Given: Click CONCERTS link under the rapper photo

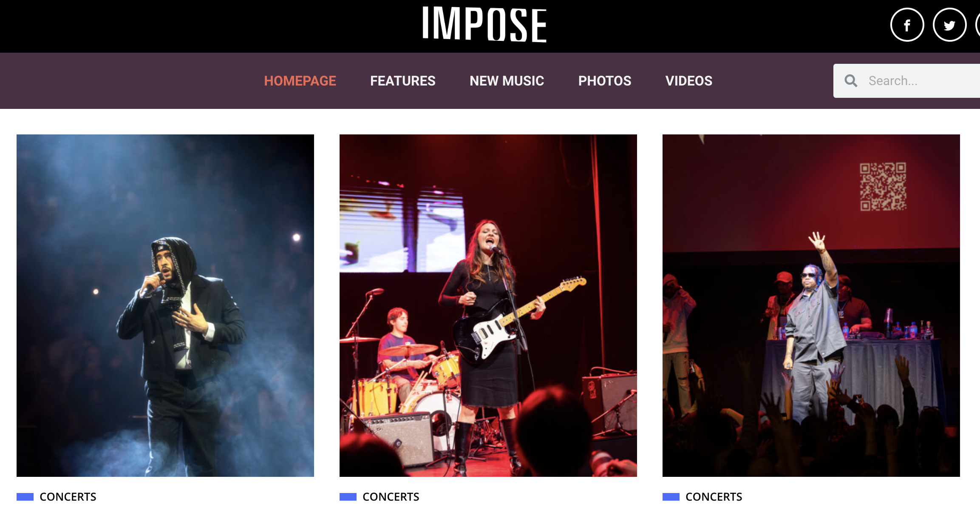Looking at the screenshot, I should pos(714,497).
